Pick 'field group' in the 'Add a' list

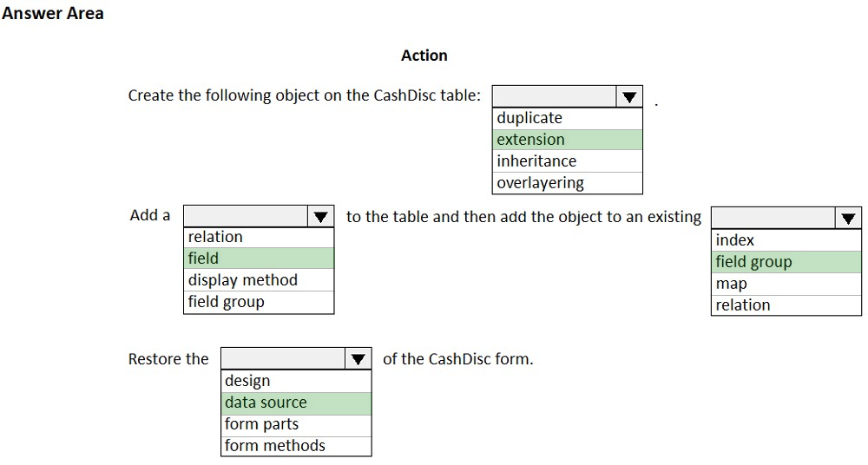[259, 302]
